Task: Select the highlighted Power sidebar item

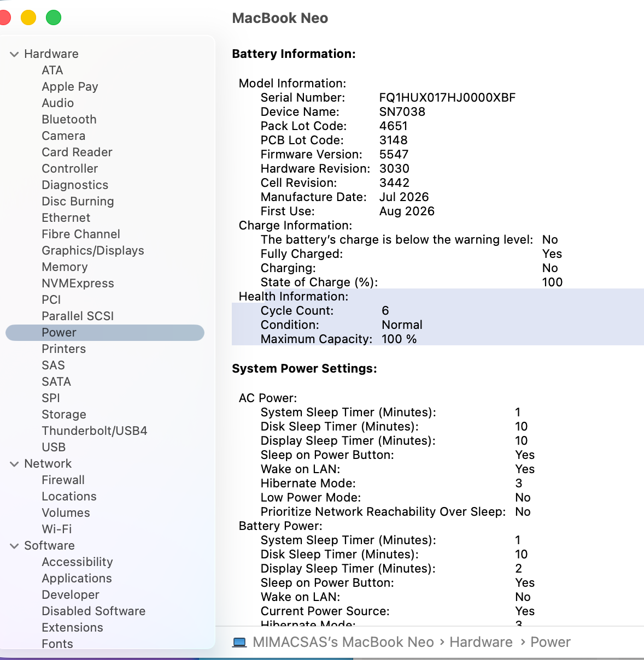Action: tap(105, 333)
